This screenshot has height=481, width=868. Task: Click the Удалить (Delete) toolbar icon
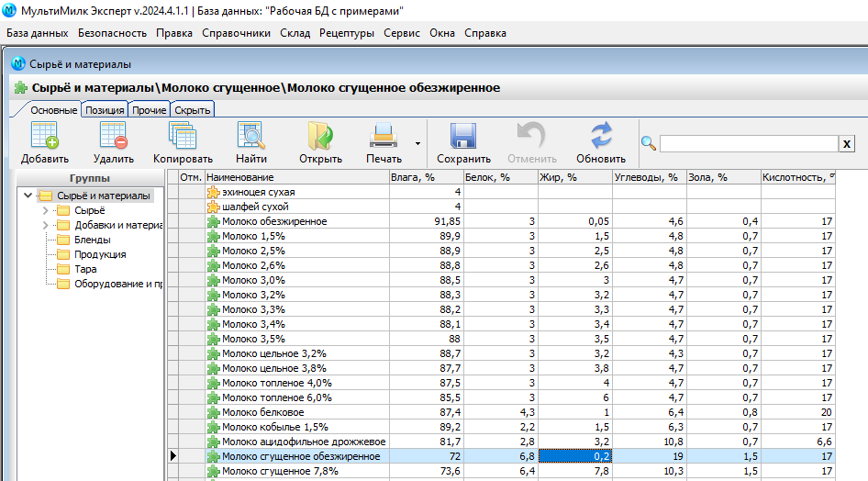(x=113, y=136)
